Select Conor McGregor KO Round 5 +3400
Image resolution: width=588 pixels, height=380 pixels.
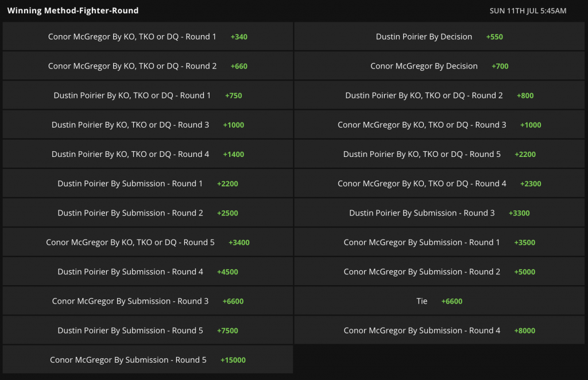tap(148, 243)
